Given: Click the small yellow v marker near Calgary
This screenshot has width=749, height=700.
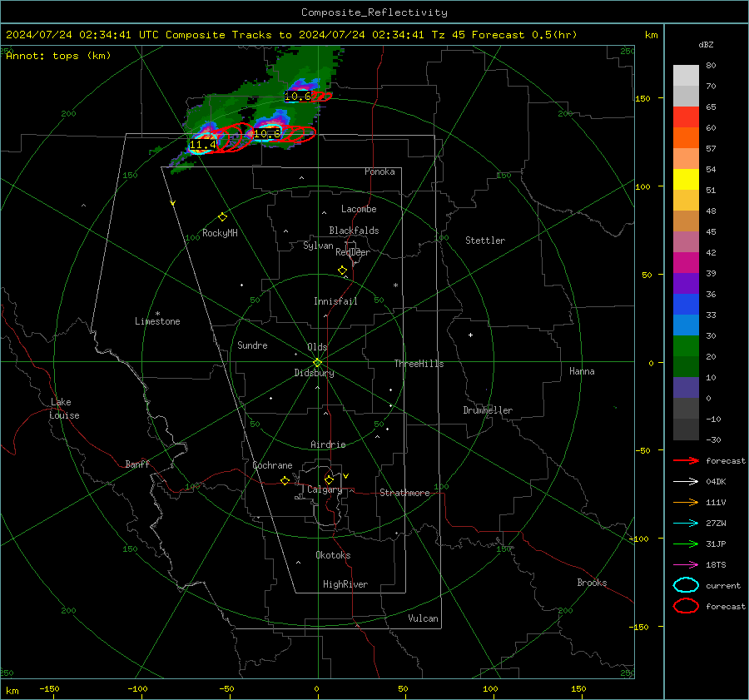Looking at the screenshot, I should coord(346,476).
